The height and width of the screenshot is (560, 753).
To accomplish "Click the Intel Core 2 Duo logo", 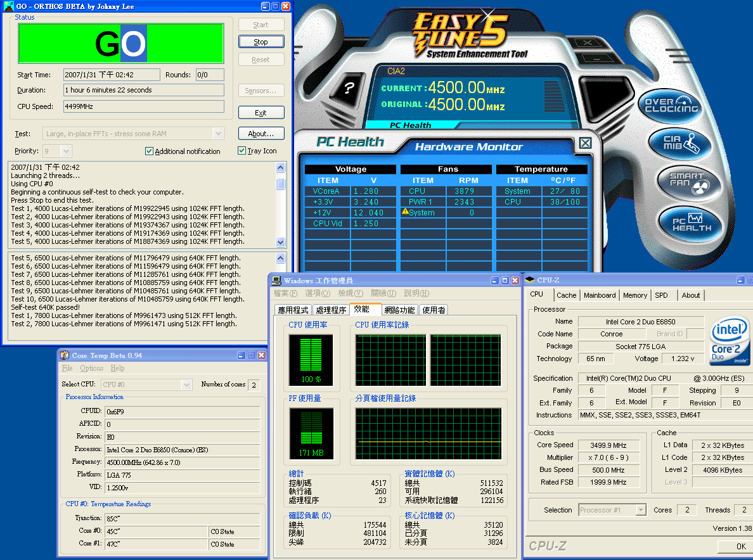I will 729,340.
